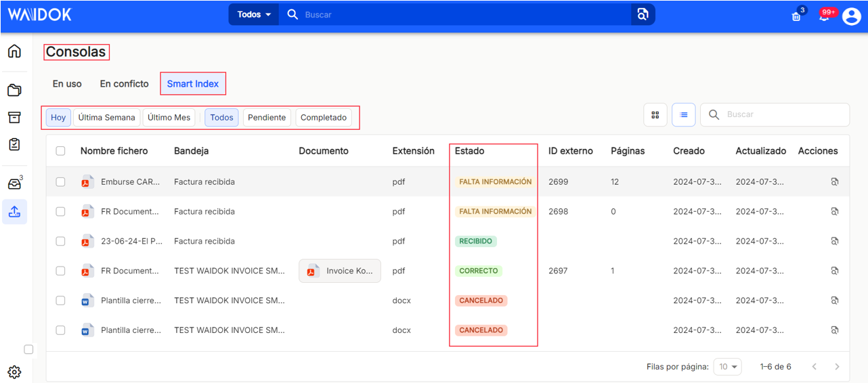Open the tasks clipboard icon in sidebar
The height and width of the screenshot is (383, 868).
click(x=14, y=144)
